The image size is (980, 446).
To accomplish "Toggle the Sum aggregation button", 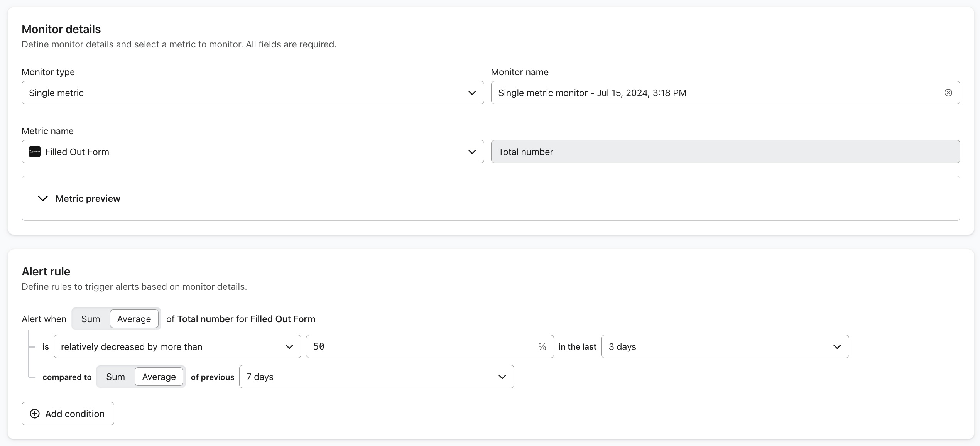I will [x=91, y=319].
